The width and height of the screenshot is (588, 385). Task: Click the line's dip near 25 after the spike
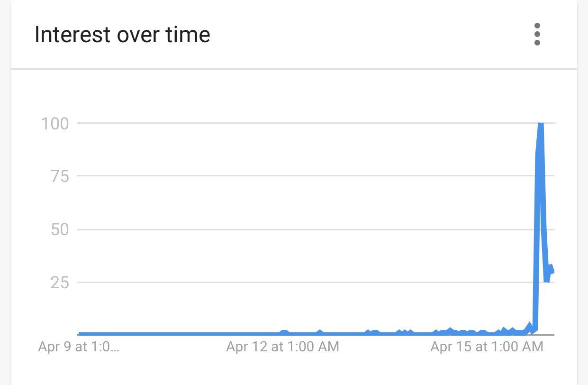[547, 280]
